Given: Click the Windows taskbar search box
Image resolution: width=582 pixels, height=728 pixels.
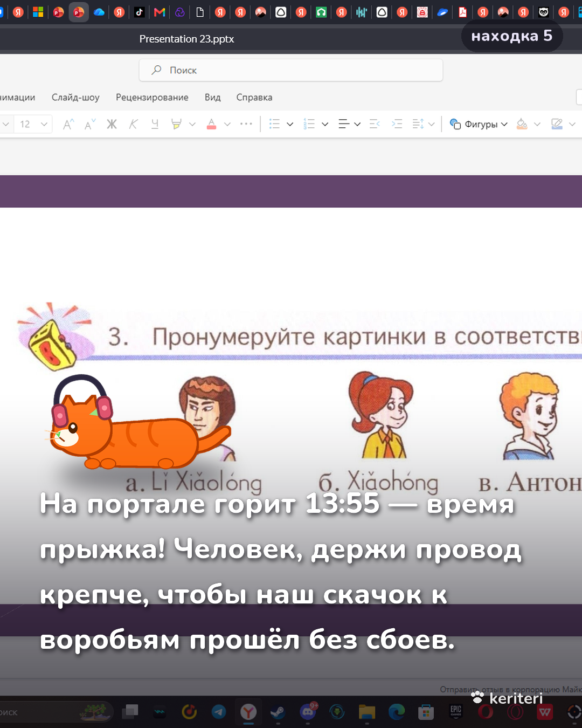Looking at the screenshot, I should click(x=57, y=712).
